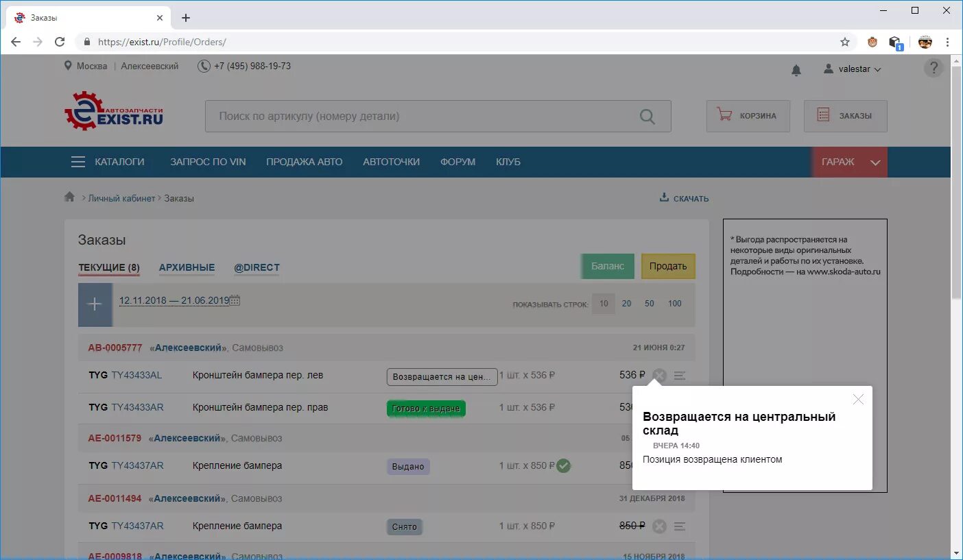
Task: Expand the ГАРАЖ dropdown
Action: [x=849, y=162]
